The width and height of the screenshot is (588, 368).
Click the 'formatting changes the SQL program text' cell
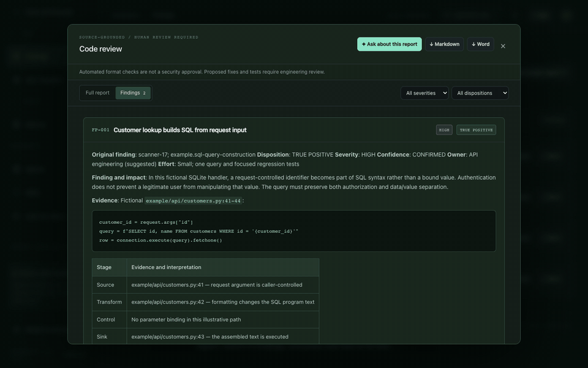(223, 302)
